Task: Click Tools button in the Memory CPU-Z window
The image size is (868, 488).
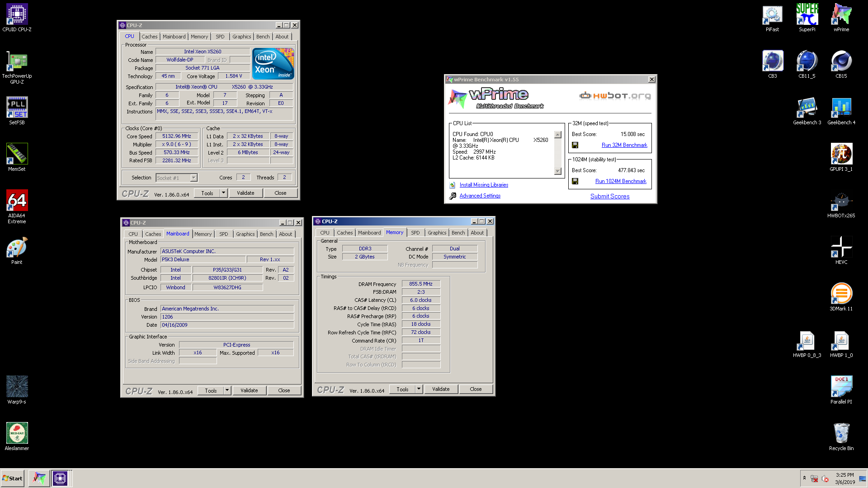Action: coord(402,389)
